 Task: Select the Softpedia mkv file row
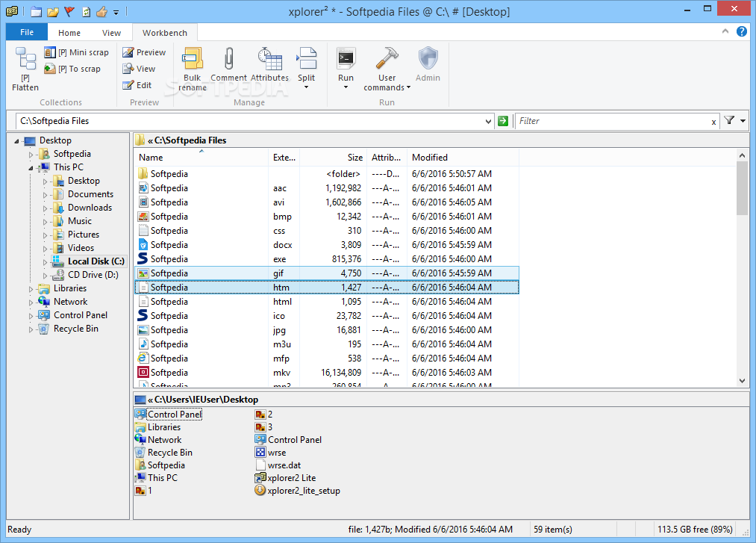coord(327,373)
